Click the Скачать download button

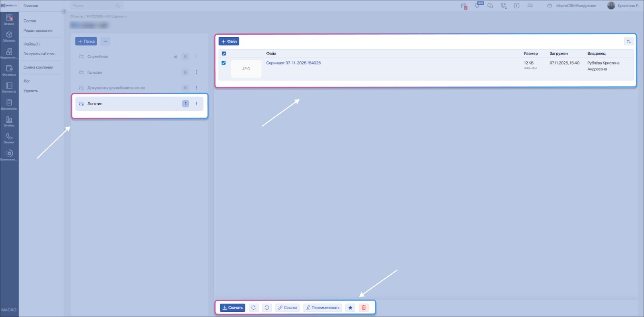(232, 308)
